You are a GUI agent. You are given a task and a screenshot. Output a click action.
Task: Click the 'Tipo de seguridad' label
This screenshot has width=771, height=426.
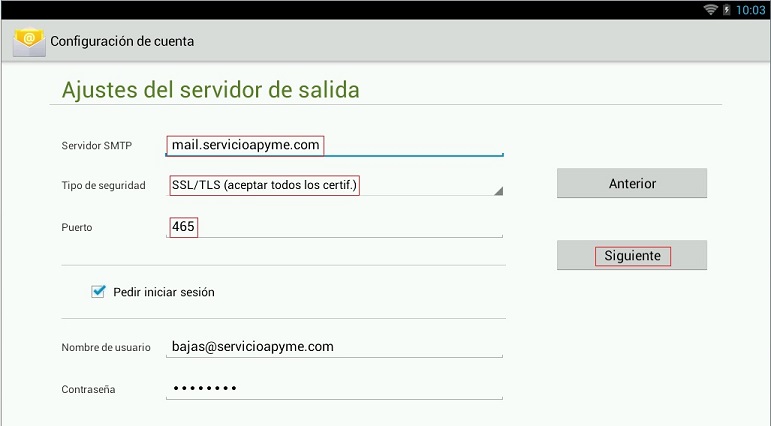tap(103, 186)
